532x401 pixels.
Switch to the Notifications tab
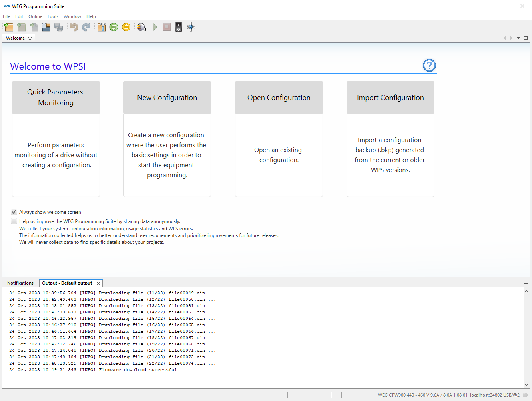click(x=20, y=283)
